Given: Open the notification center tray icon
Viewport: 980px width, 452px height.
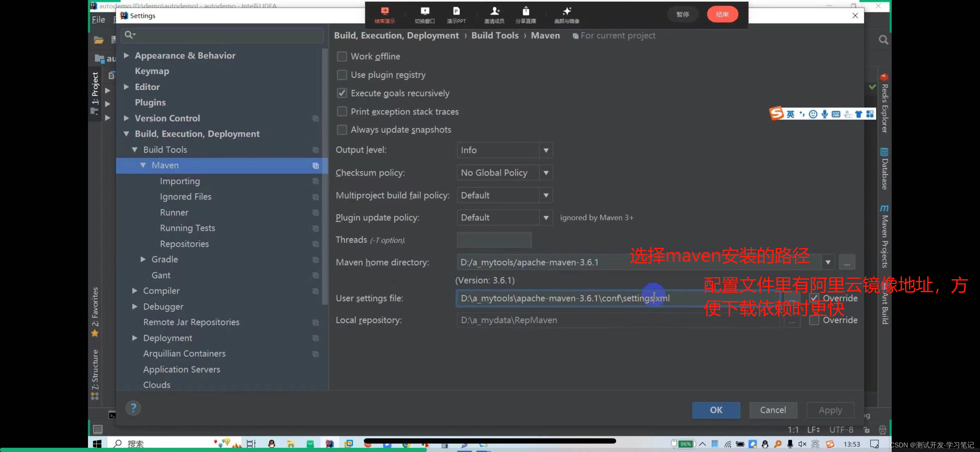Looking at the screenshot, I should (874, 444).
